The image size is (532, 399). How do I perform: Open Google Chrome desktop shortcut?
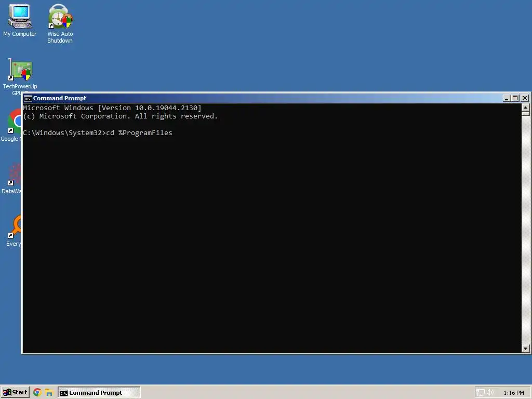(12, 125)
